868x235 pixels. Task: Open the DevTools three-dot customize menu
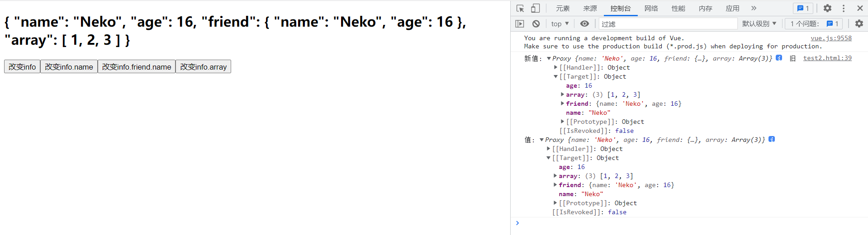click(844, 8)
